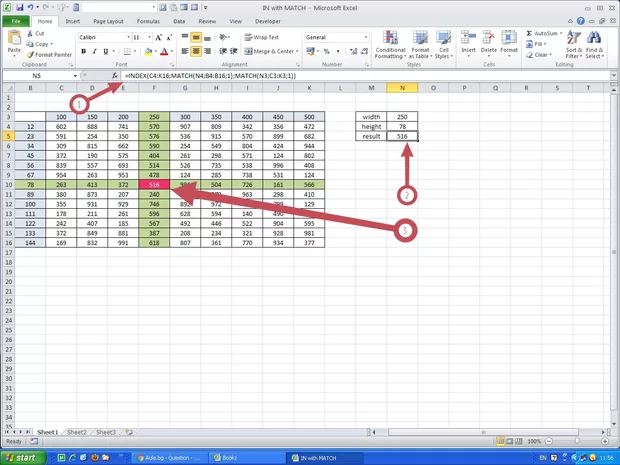Switch to the Formulas tab
Viewport: 620px width, 465px height.
[148, 21]
